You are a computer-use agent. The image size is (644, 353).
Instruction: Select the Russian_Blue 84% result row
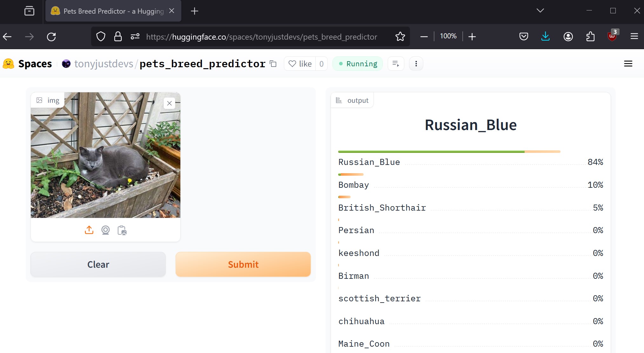[x=471, y=162]
